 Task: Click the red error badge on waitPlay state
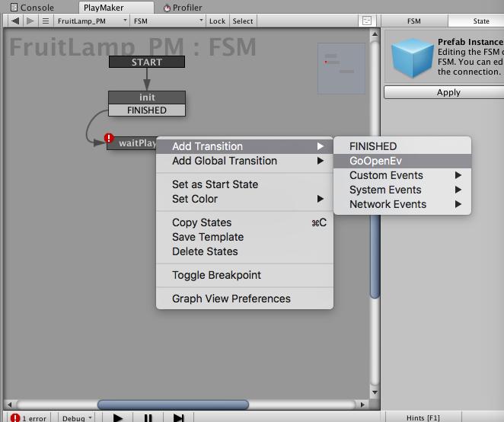109,139
